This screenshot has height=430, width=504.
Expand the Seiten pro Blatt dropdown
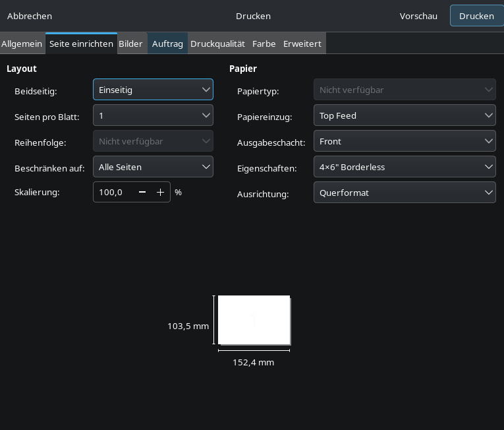click(x=153, y=115)
